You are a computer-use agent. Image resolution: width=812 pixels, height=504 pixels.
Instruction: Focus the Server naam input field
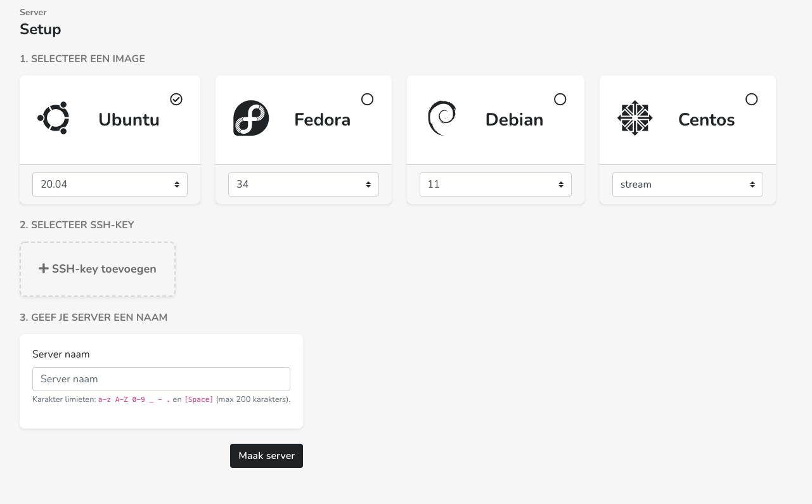(161, 379)
